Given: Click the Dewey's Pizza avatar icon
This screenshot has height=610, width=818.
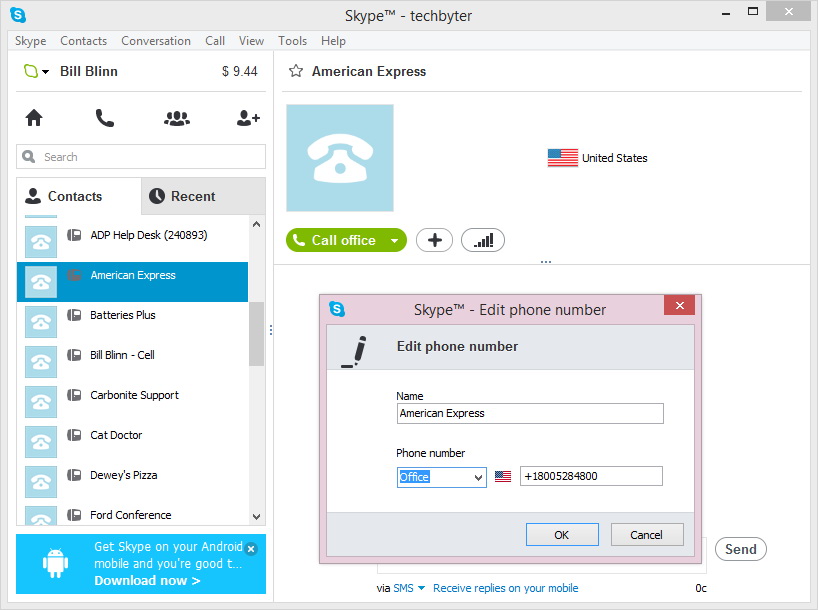Looking at the screenshot, I should pyautogui.click(x=41, y=482).
